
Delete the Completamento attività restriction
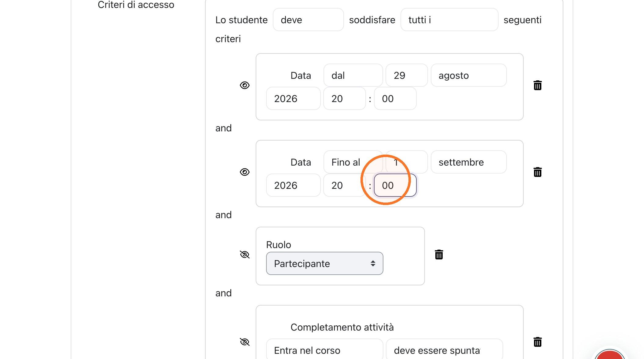[537, 342]
